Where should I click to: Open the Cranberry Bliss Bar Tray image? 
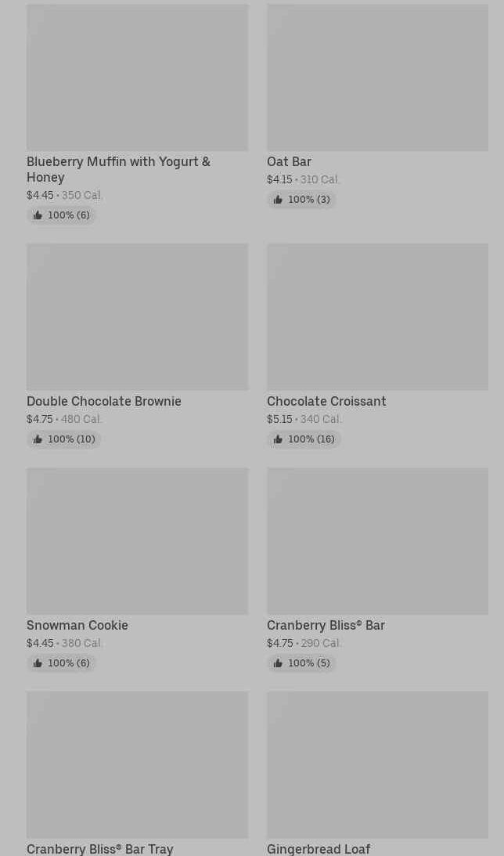coord(138,765)
